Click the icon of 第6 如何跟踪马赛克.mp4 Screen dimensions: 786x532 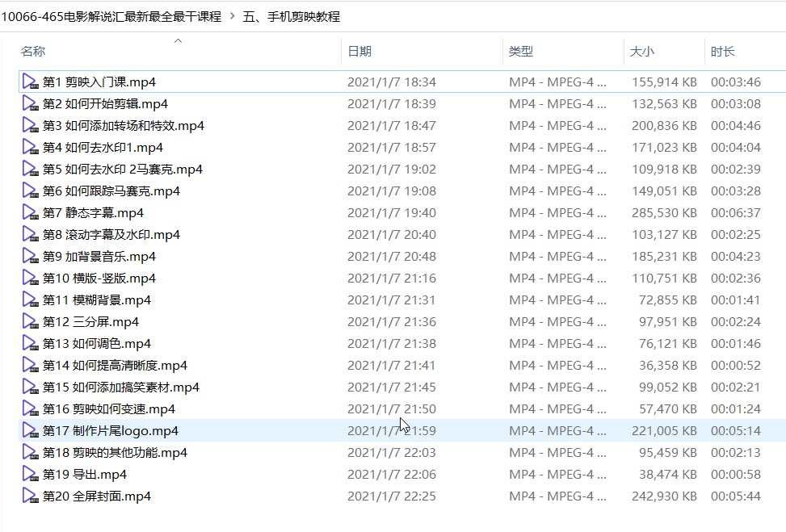click(x=30, y=191)
